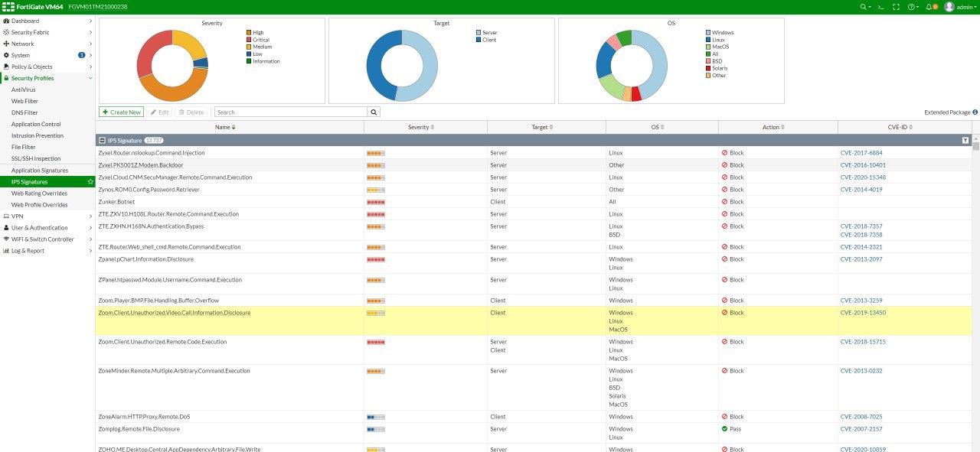Expand Network submenu chevron
This screenshot has height=452, width=980.
[x=90, y=44]
